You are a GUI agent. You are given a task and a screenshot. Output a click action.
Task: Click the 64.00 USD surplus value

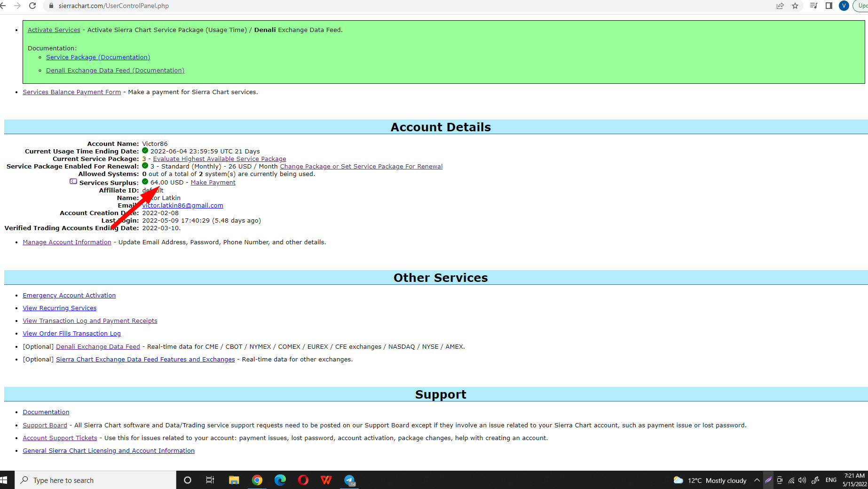[167, 182]
